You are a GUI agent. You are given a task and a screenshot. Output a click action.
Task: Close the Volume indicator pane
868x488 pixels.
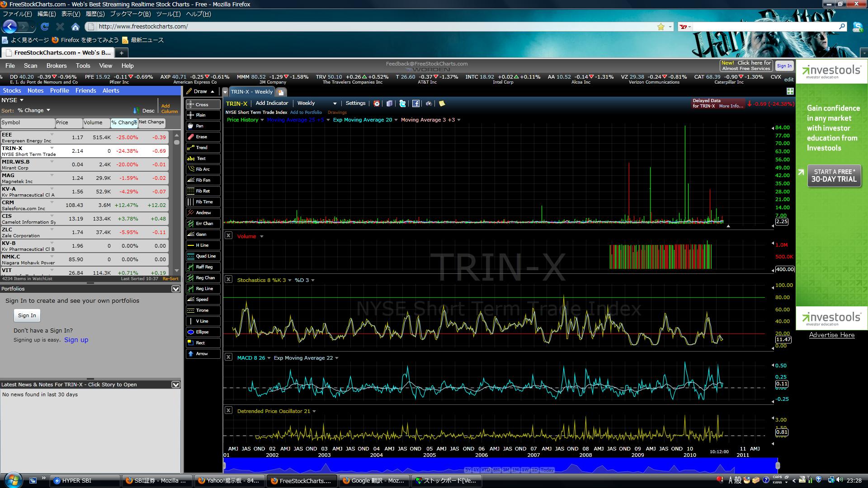click(228, 235)
